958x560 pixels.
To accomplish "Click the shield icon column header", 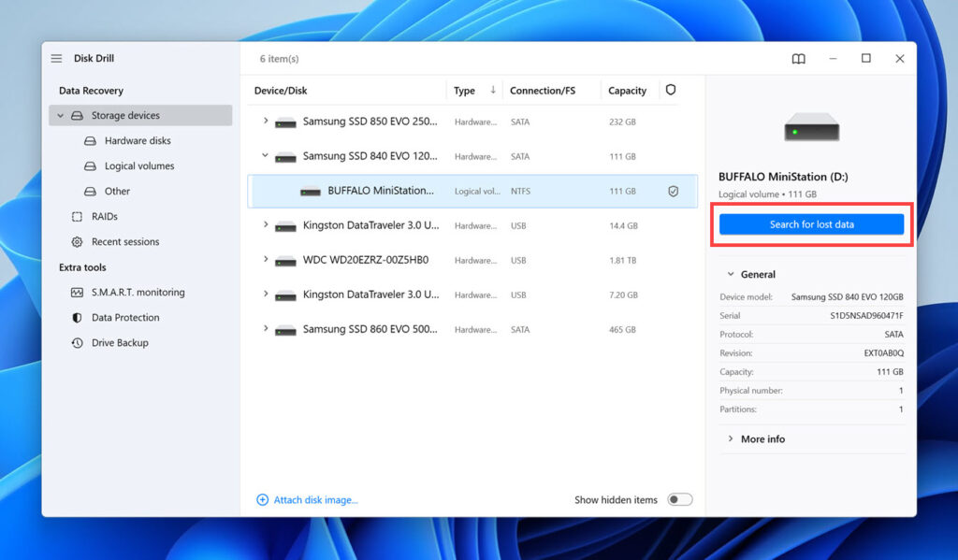I will pos(671,90).
